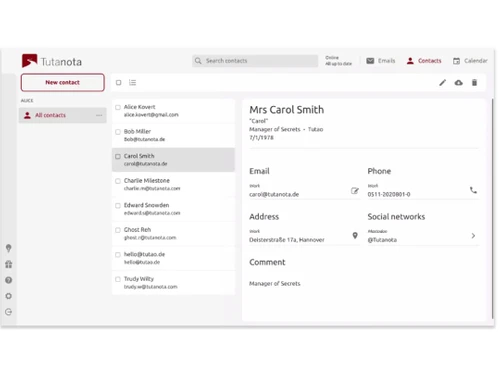The width and height of the screenshot is (500, 375).
Task: Open the Bob Miller contact
Action: (x=173, y=135)
